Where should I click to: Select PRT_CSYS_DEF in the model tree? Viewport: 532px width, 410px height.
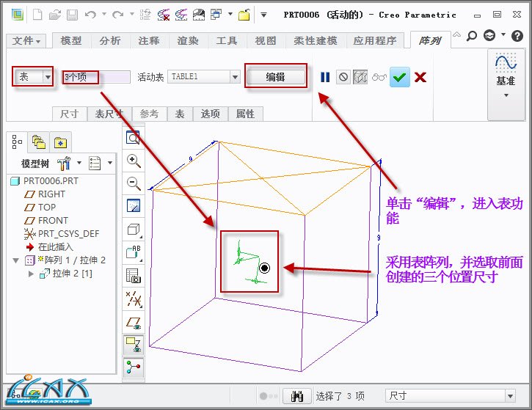click(x=68, y=234)
